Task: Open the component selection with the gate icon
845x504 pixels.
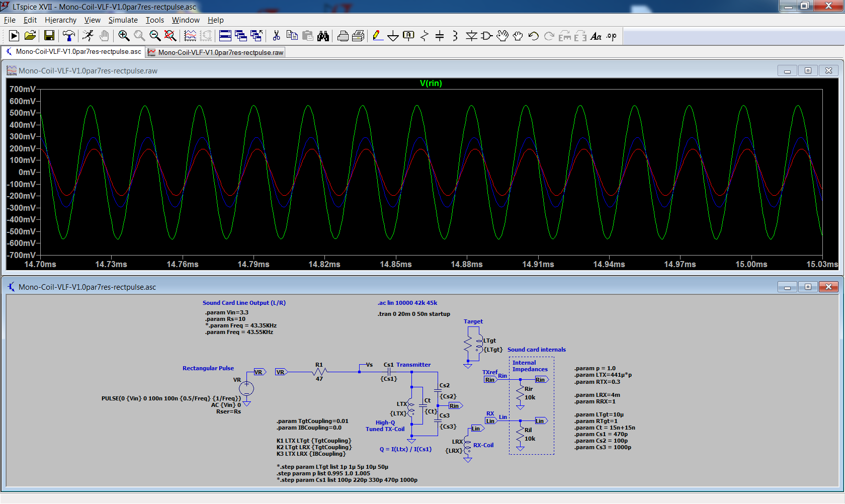Action: point(486,36)
